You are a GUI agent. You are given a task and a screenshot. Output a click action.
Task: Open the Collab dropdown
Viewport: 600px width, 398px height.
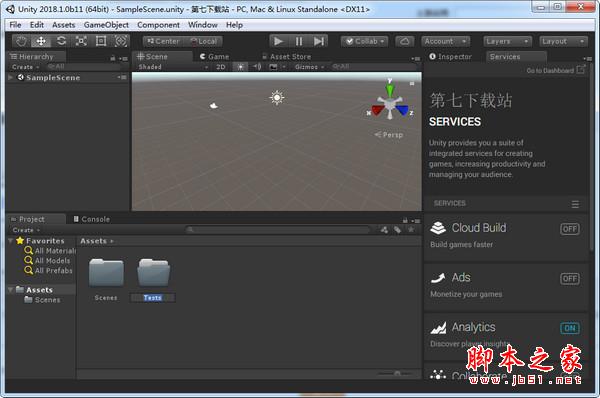pos(364,41)
